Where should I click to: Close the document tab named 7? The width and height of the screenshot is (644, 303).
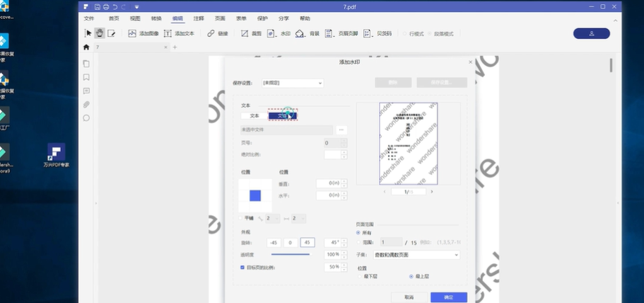166,47
